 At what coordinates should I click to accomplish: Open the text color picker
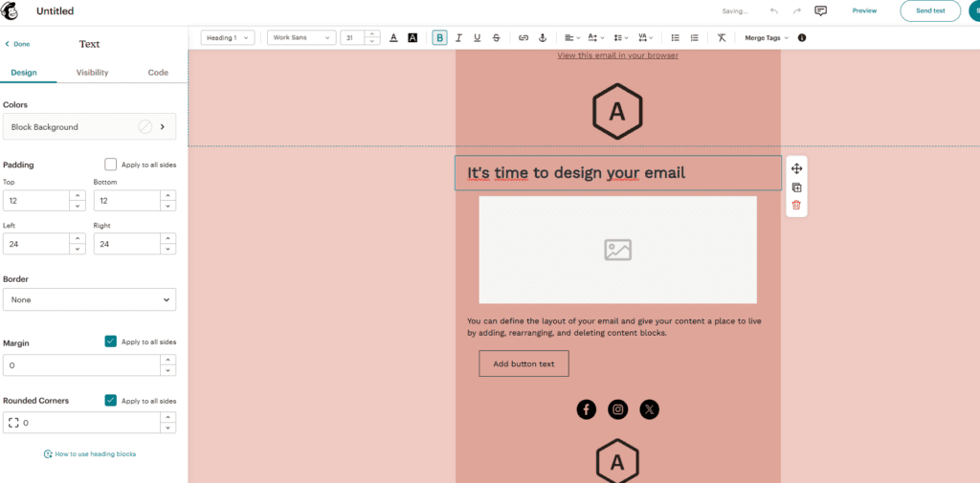coord(393,38)
